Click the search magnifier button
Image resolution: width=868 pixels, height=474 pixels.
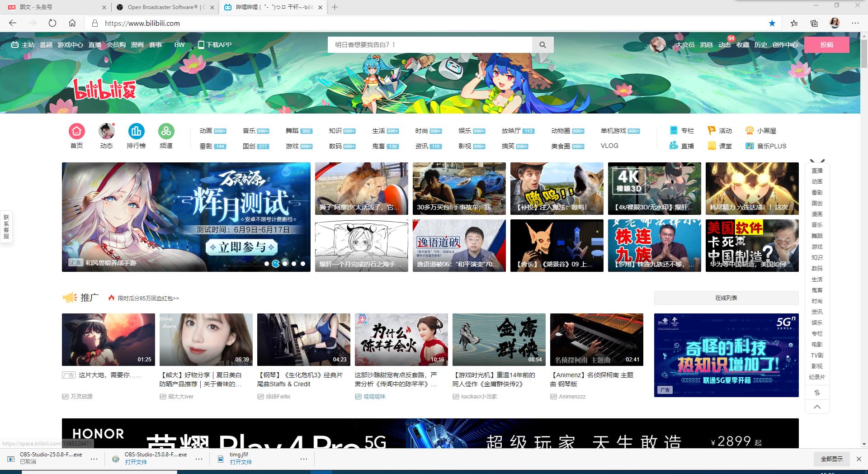pos(542,45)
